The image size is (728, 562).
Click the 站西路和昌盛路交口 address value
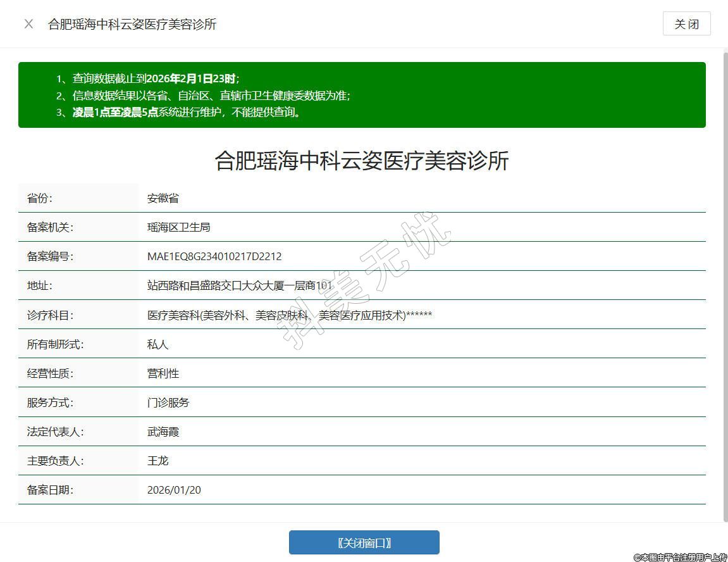coord(239,285)
